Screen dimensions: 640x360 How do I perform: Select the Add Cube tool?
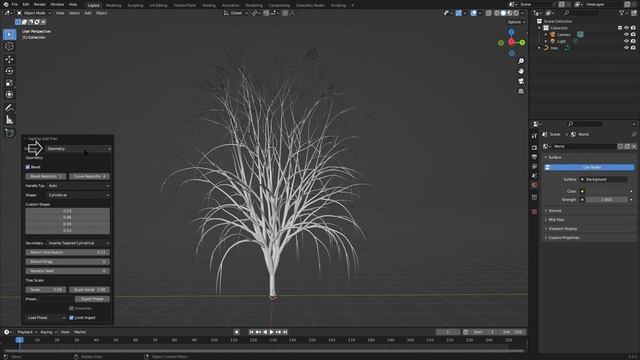[x=9, y=133]
